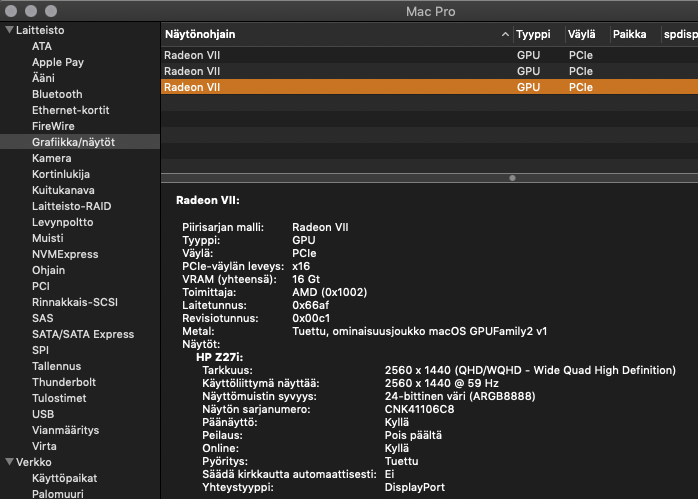Image resolution: width=698 pixels, height=499 pixels.
Task: Sort by spdisp column header
Action: [x=681, y=34]
